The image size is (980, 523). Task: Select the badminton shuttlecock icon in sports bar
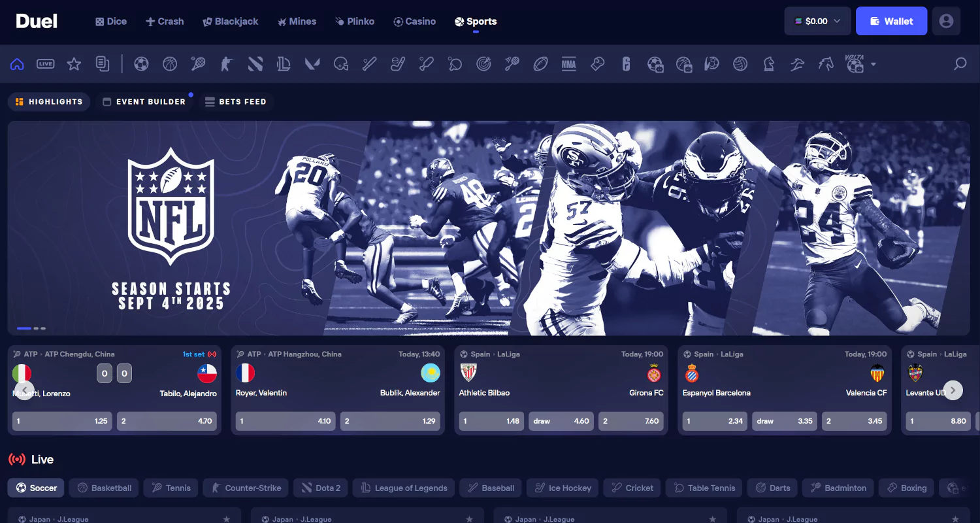pyautogui.click(x=512, y=63)
